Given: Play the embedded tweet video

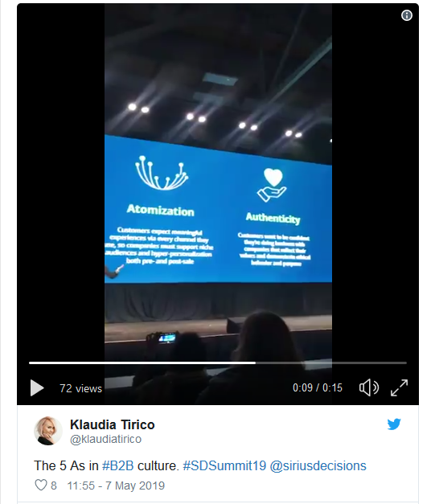Looking at the screenshot, I should [37, 387].
